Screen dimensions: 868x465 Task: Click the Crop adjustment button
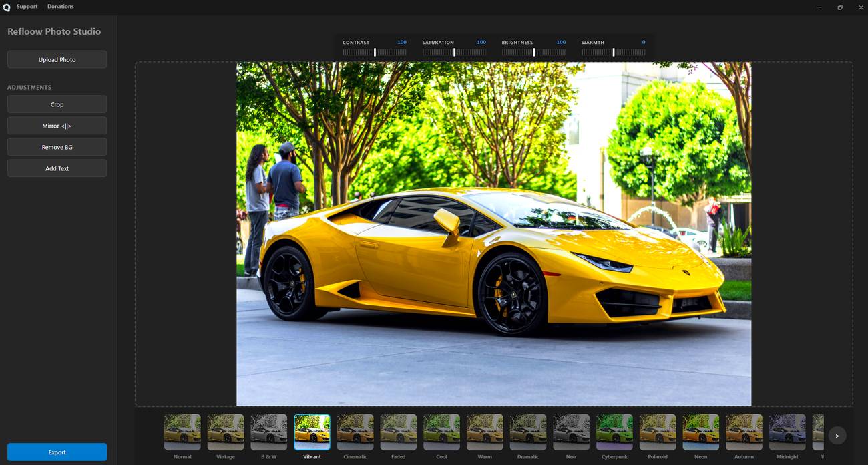[57, 104]
